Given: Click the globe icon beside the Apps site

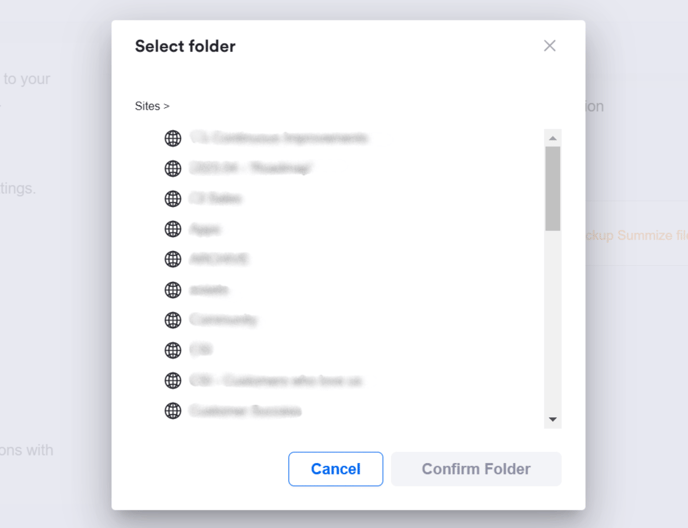Looking at the screenshot, I should click(x=173, y=229).
